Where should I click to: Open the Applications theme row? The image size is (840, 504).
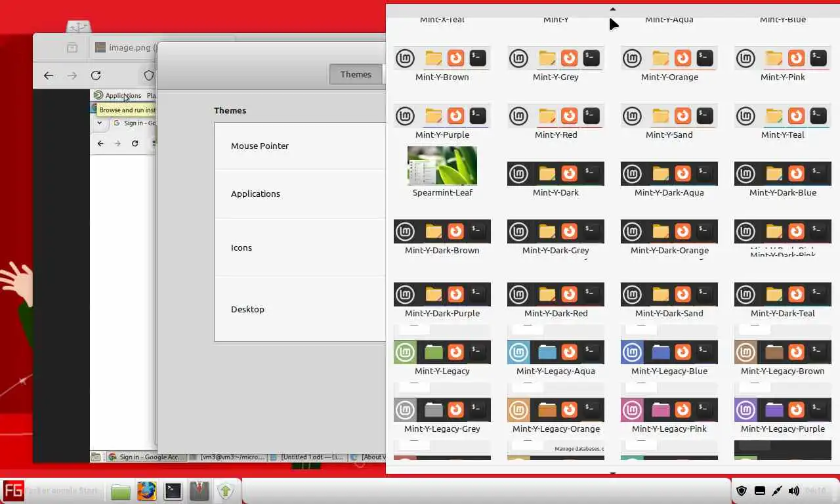pyautogui.click(x=300, y=194)
